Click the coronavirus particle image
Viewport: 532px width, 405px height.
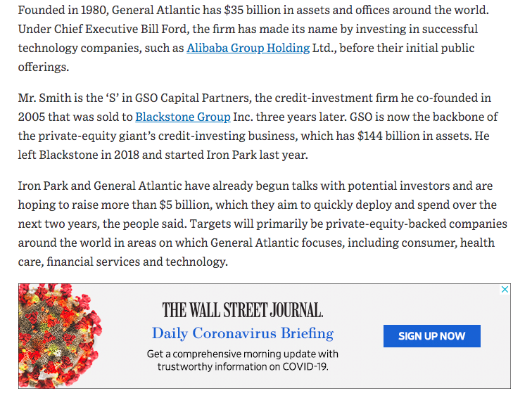(x=60, y=336)
